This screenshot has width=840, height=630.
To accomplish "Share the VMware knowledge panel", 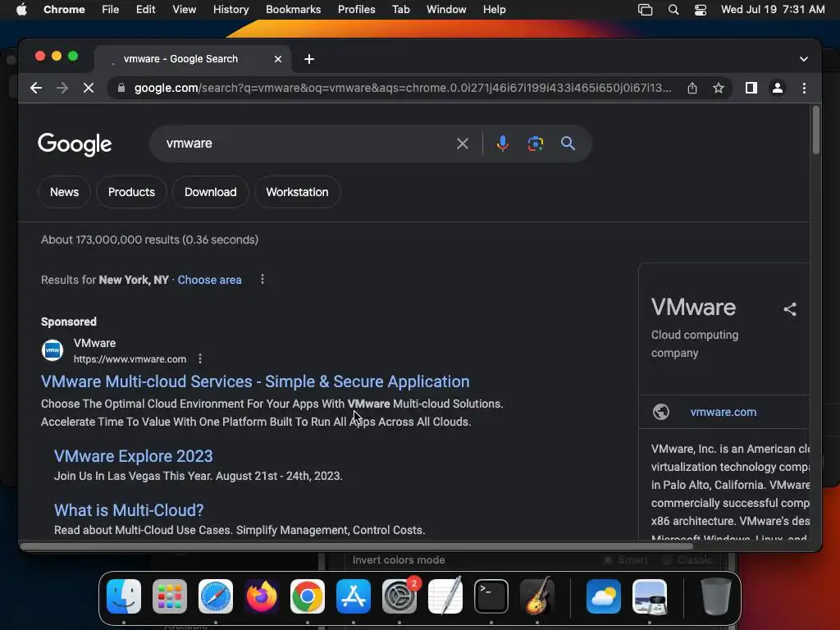I will pyautogui.click(x=790, y=309).
